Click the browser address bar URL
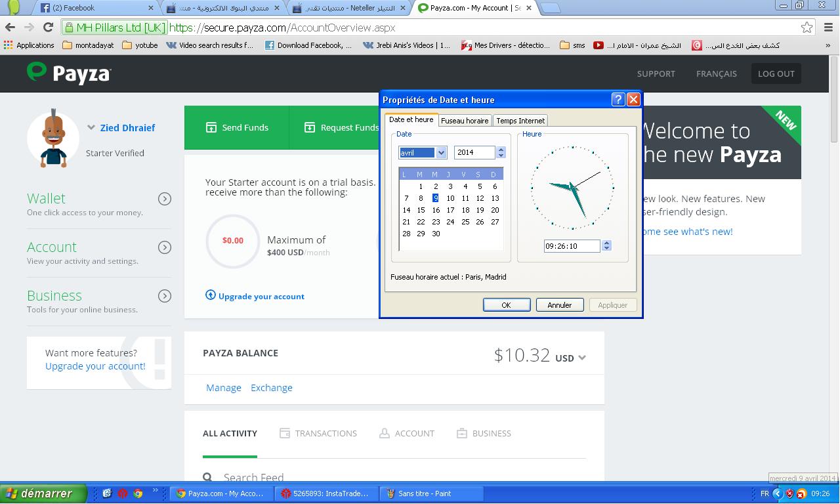The width and height of the screenshot is (840, 504). pyautogui.click(x=282, y=28)
